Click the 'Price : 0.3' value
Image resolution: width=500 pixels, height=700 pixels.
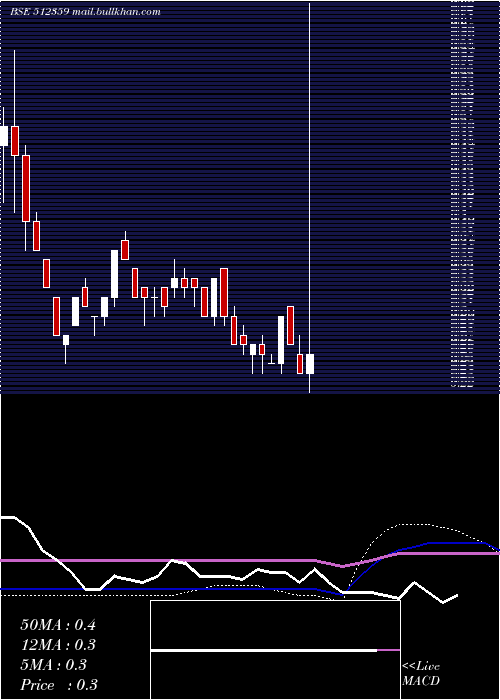point(59,685)
